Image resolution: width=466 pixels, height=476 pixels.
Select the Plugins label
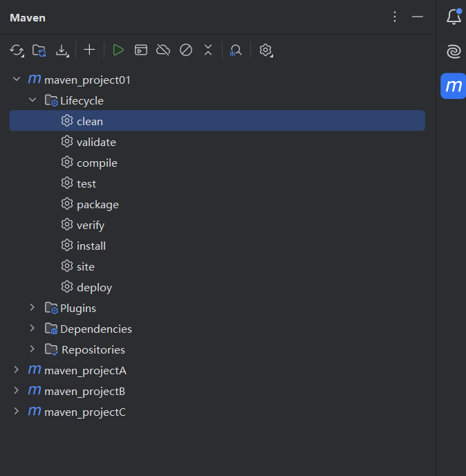[x=78, y=309]
